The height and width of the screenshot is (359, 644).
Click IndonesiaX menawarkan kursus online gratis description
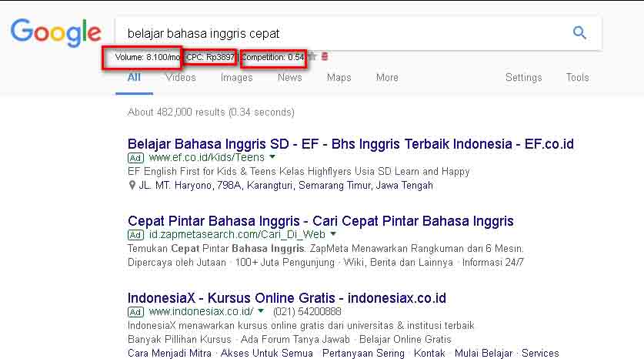pos(301,326)
